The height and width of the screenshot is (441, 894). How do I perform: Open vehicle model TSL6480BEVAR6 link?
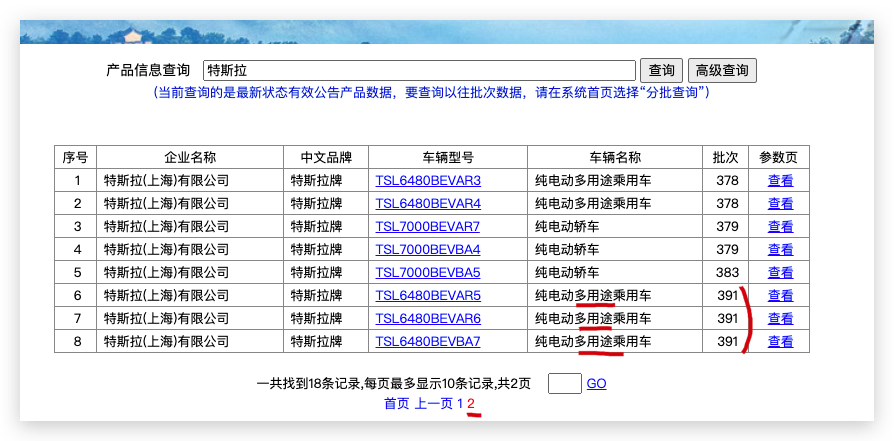tap(428, 318)
